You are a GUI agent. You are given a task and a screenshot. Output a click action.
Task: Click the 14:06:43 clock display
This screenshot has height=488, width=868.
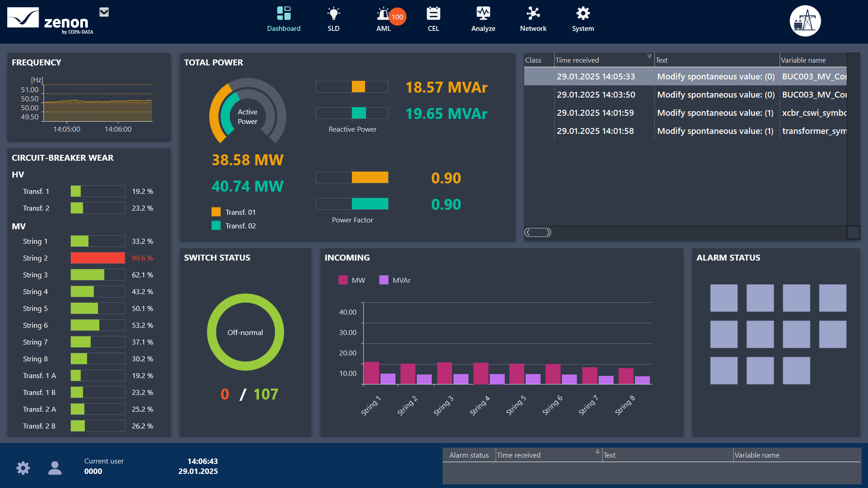[202, 461]
